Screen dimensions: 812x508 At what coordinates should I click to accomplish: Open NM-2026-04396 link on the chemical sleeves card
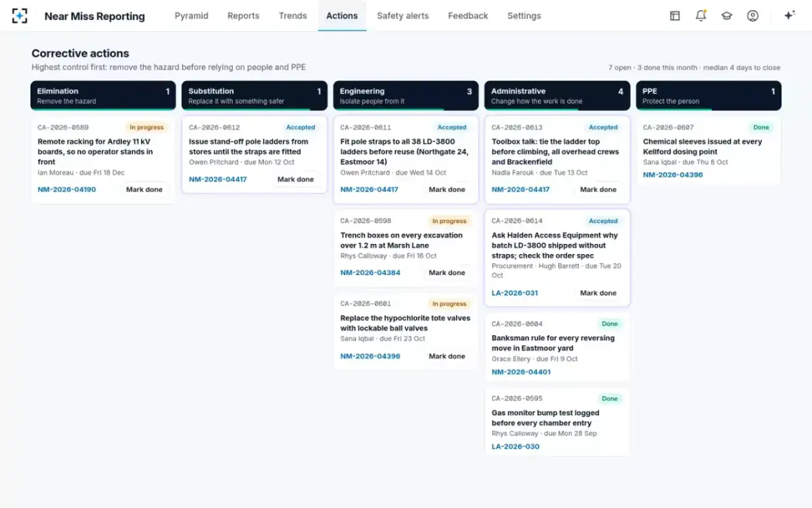(673, 175)
